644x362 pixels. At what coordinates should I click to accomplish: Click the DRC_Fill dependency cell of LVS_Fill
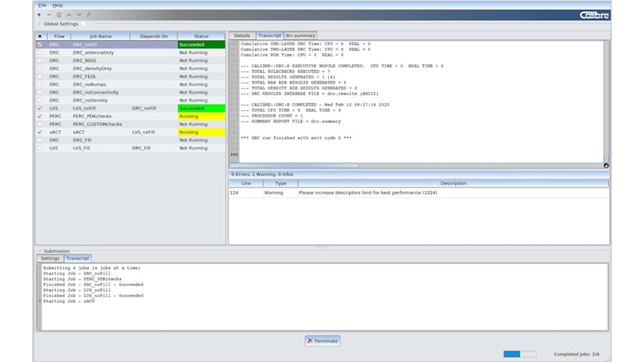[141, 148]
